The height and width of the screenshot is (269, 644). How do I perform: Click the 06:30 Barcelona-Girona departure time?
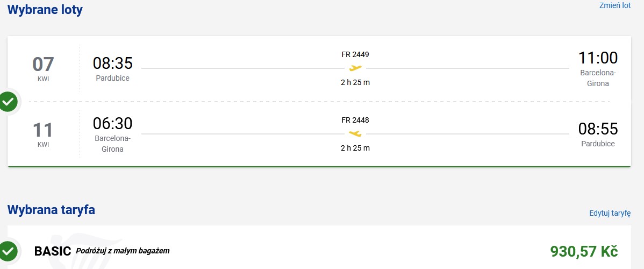point(112,123)
